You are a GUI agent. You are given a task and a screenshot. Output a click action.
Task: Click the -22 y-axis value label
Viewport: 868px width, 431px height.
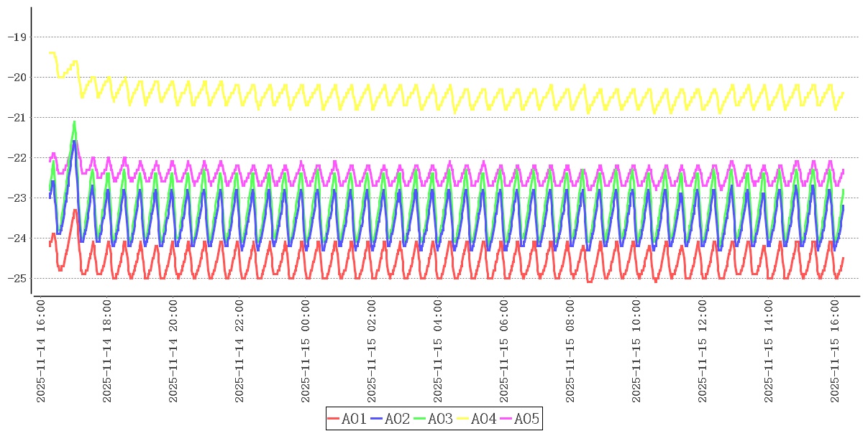tap(16, 157)
